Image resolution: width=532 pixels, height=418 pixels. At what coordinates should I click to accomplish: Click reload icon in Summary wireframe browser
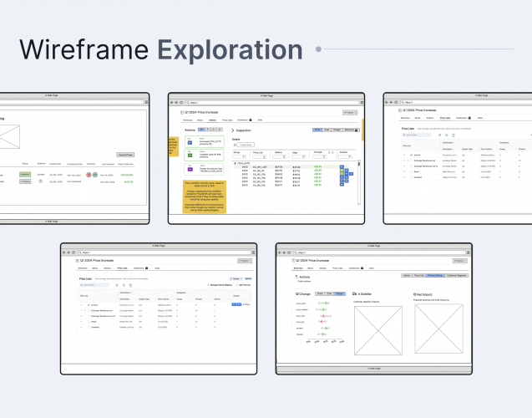289,252
